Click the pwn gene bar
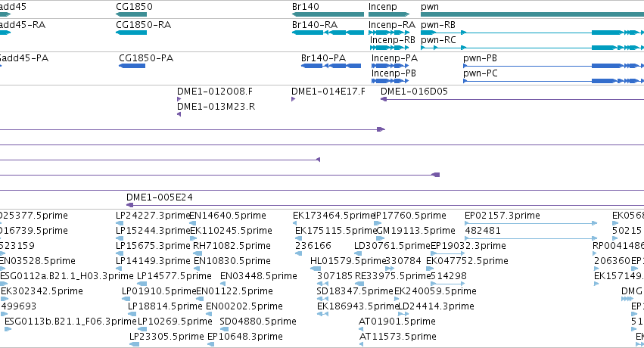 pyautogui.click(x=532, y=14)
